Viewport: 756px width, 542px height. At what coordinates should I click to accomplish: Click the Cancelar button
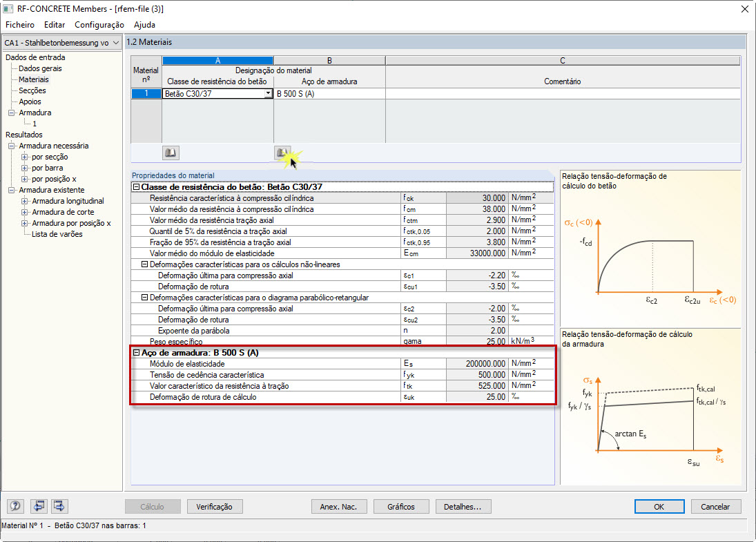715,506
